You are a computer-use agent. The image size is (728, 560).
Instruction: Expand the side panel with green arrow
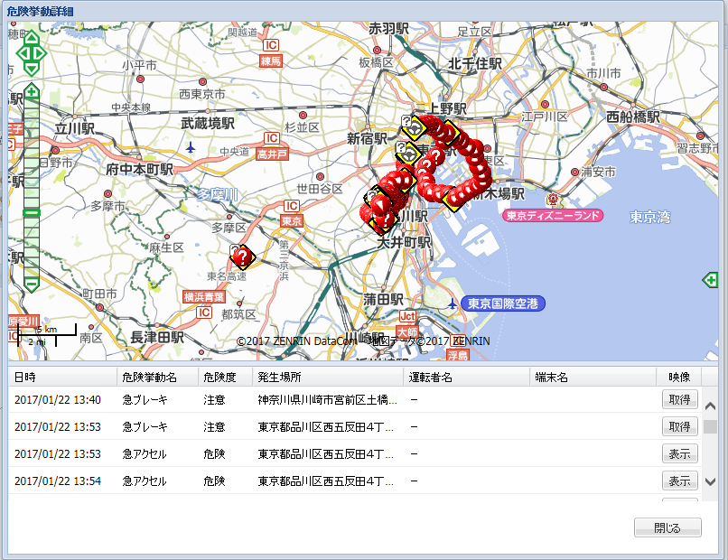tap(710, 280)
